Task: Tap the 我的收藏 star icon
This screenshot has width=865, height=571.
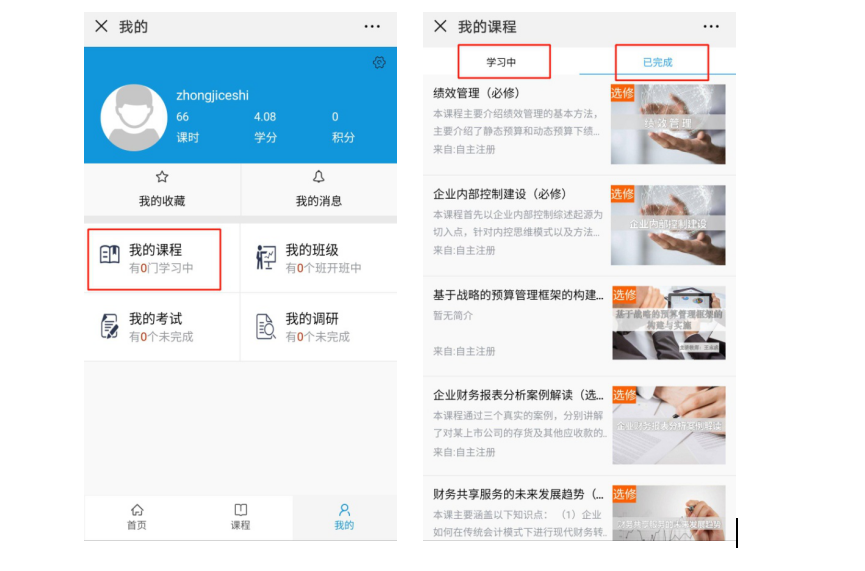Action: tap(162, 177)
